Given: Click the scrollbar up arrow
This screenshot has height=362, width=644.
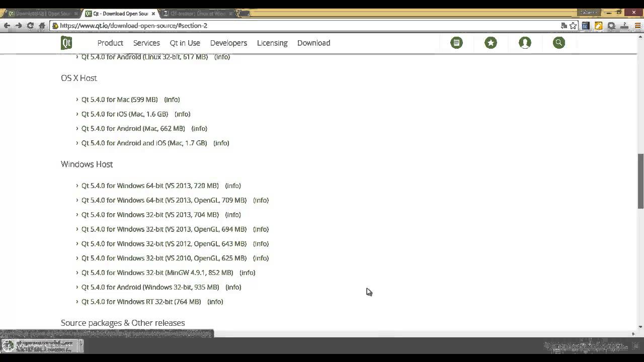Looking at the screenshot, I should 640,36.
